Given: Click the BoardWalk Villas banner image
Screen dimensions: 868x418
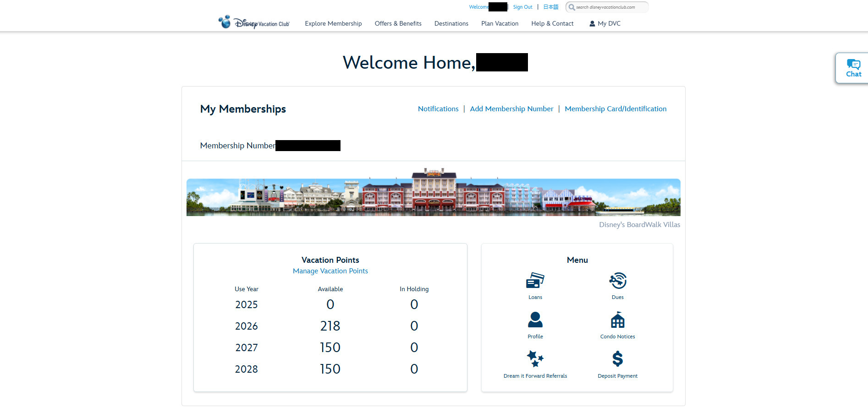Looking at the screenshot, I should tap(433, 192).
